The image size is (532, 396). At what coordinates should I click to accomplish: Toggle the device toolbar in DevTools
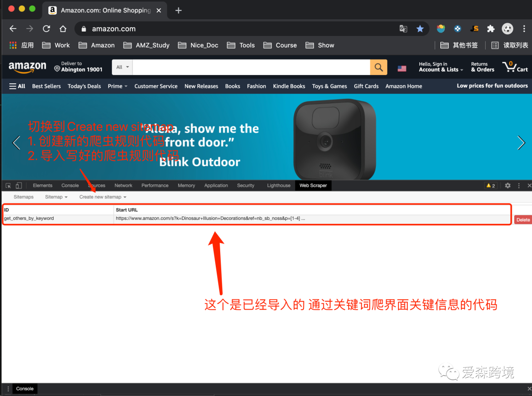point(19,185)
